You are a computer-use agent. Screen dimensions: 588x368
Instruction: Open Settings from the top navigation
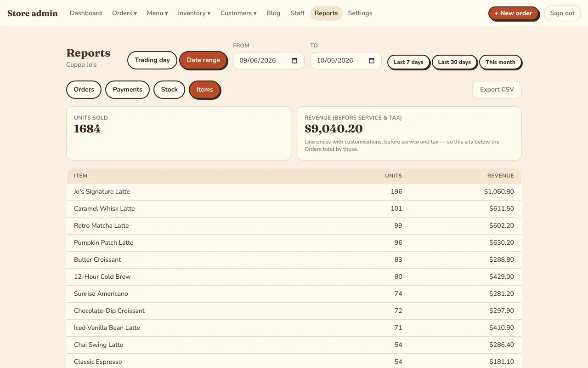click(360, 13)
